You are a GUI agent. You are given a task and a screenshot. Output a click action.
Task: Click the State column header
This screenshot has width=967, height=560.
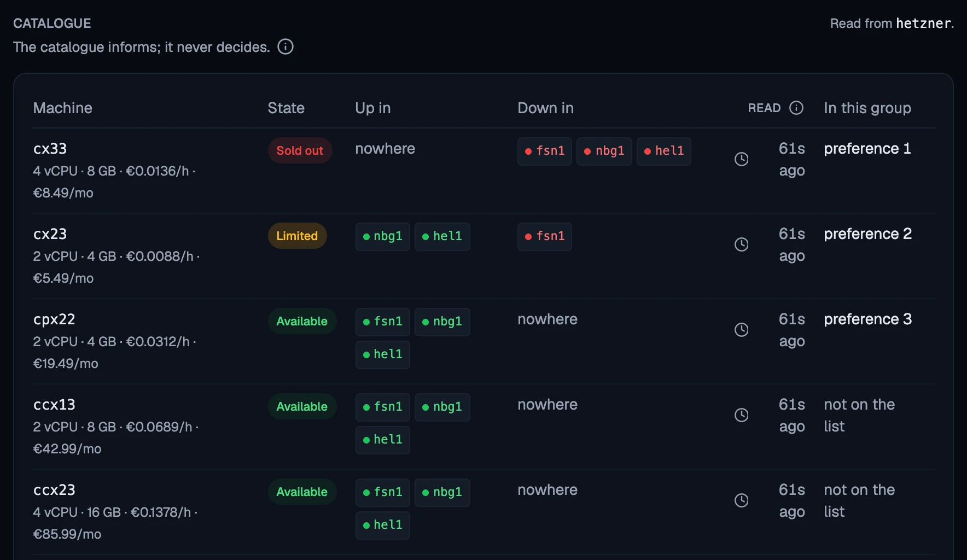point(286,108)
